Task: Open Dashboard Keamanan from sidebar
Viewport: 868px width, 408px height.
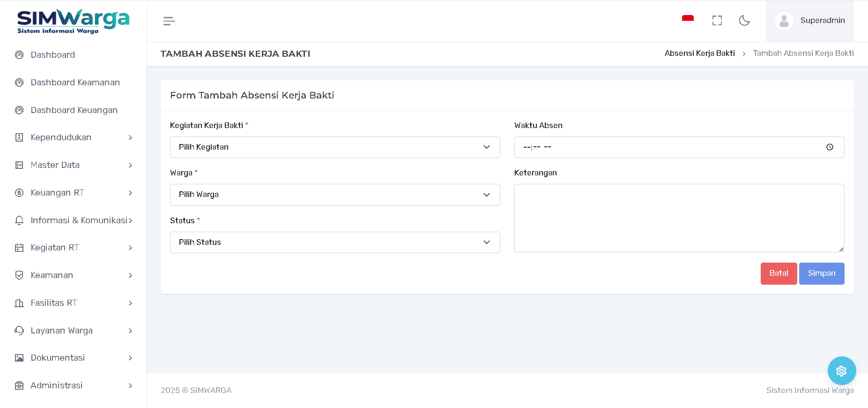Action: coord(75,83)
